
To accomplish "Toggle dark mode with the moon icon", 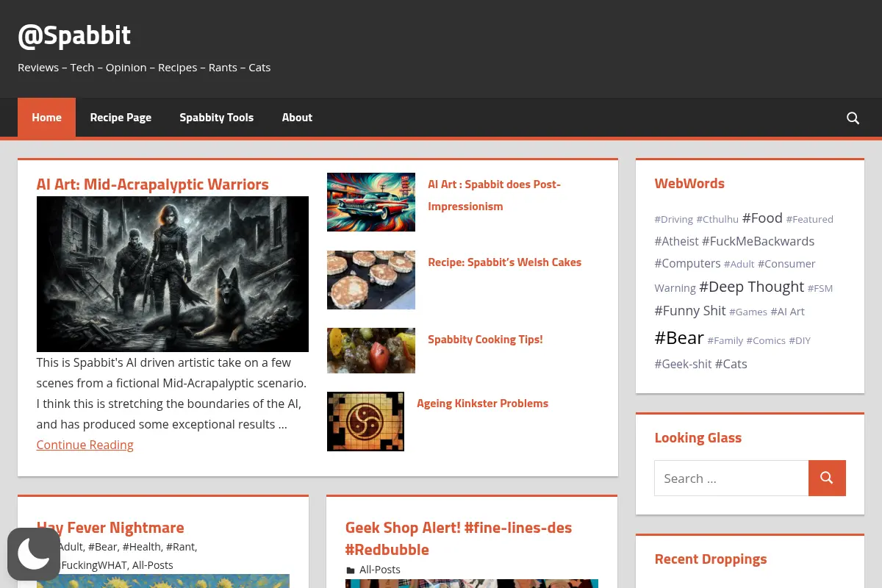I will (34, 553).
